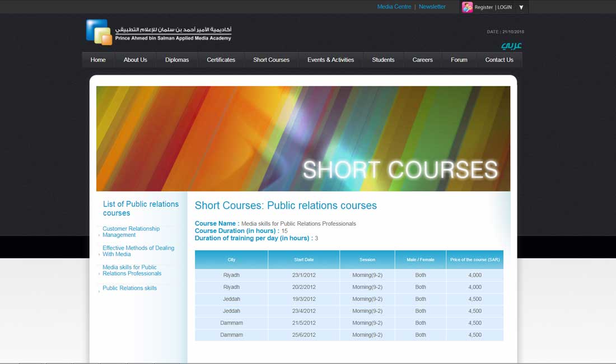Open the Diplomas menu item

coord(177,60)
